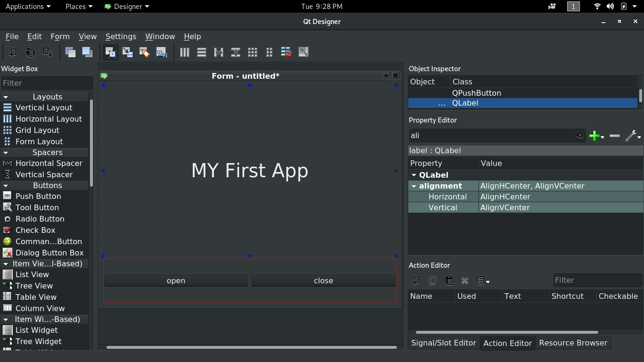This screenshot has width=644, height=362.
Task: Click the close button on the form
Action: click(323, 280)
